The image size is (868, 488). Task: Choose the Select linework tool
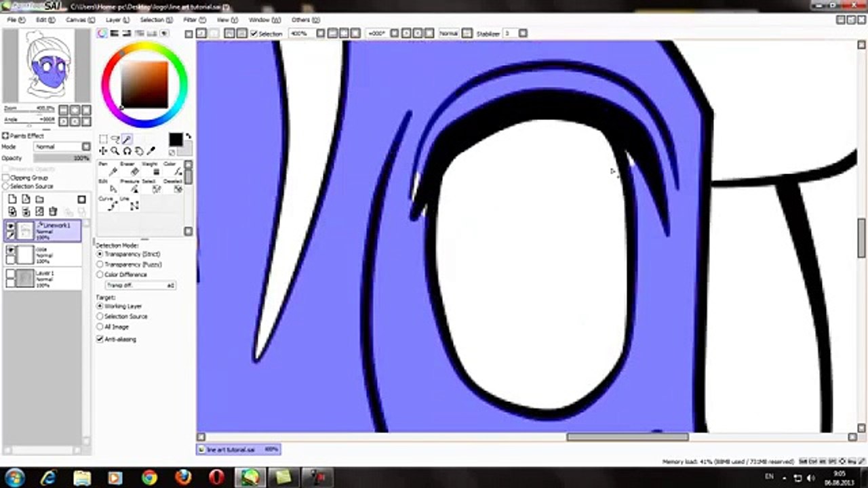point(152,186)
